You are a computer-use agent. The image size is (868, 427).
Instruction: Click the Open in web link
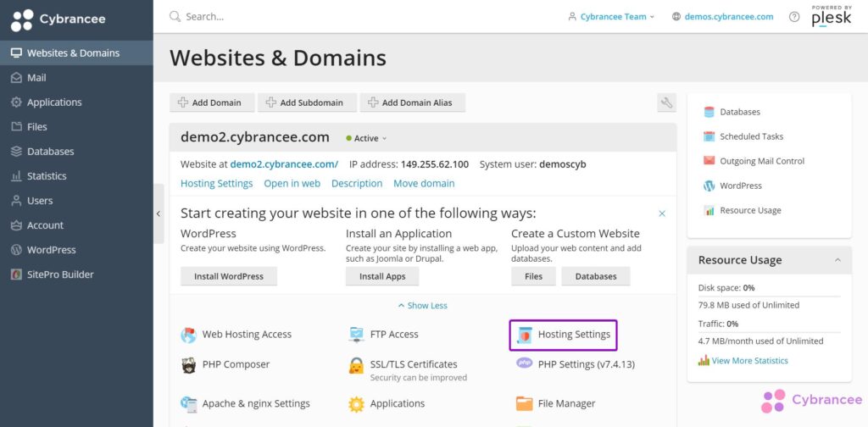pyautogui.click(x=292, y=183)
